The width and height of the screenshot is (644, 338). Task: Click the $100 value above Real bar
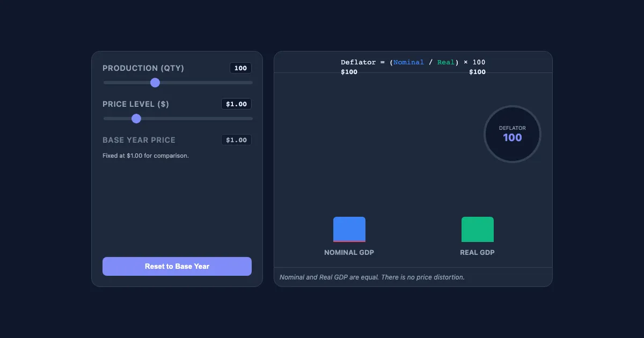point(478,72)
